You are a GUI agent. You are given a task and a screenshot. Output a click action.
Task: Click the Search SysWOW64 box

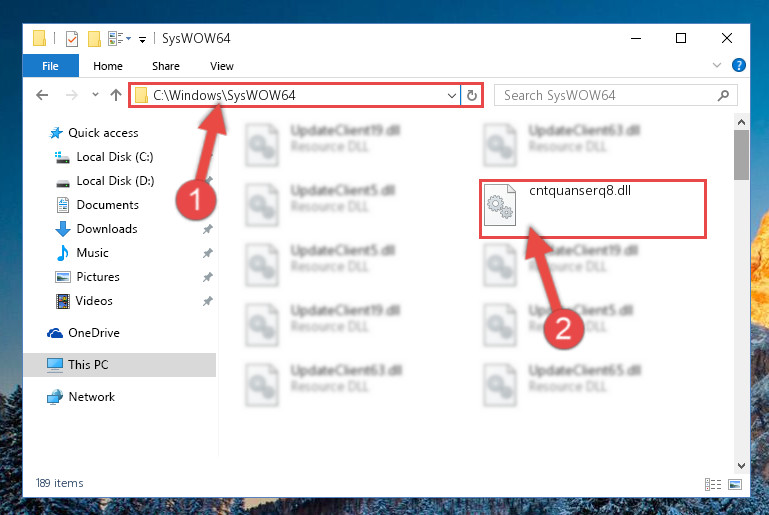pos(615,95)
